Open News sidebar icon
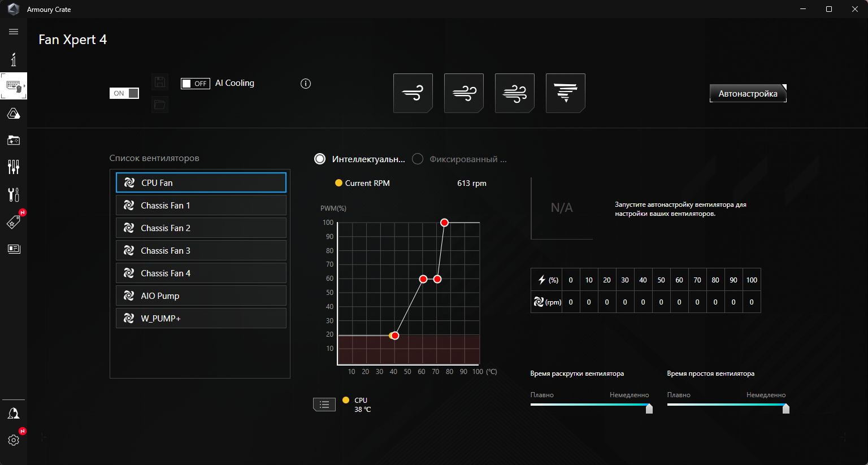The height and width of the screenshot is (465, 868). coord(14,249)
